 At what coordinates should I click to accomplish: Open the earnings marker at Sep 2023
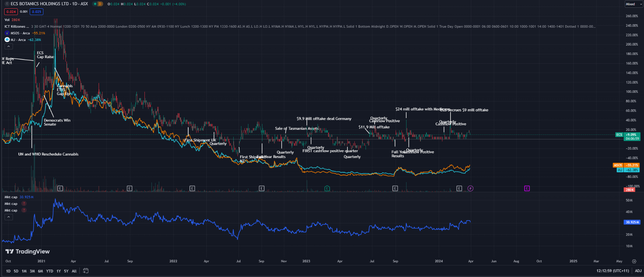tap(395, 188)
